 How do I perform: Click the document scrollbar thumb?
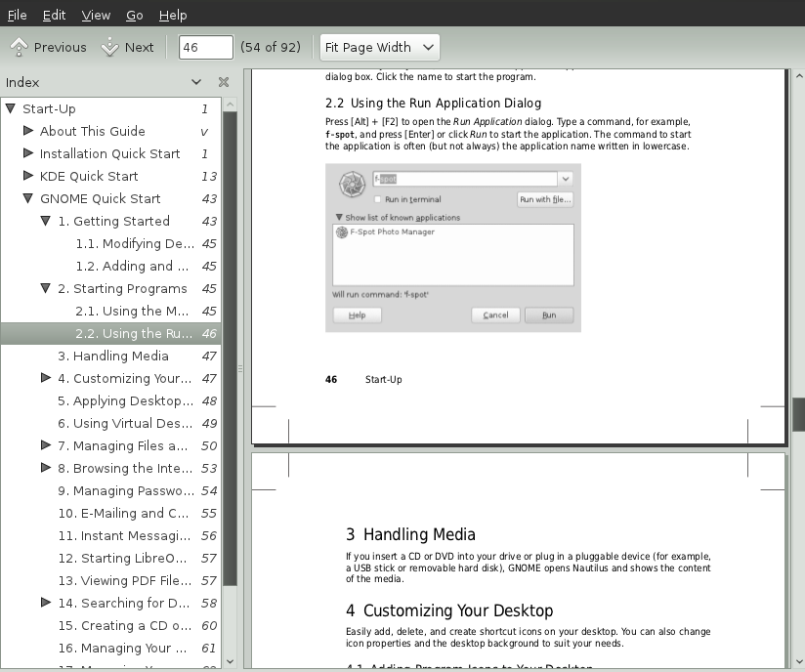click(799, 415)
